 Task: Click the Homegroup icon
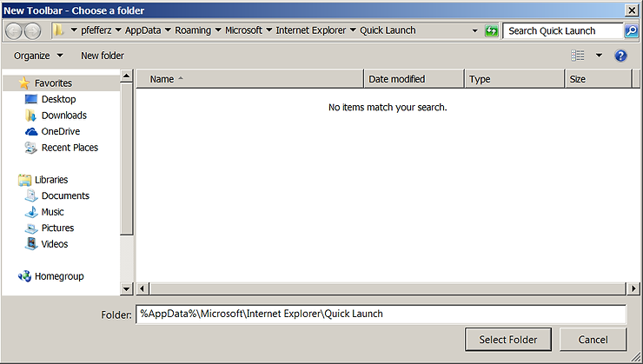tap(24, 276)
